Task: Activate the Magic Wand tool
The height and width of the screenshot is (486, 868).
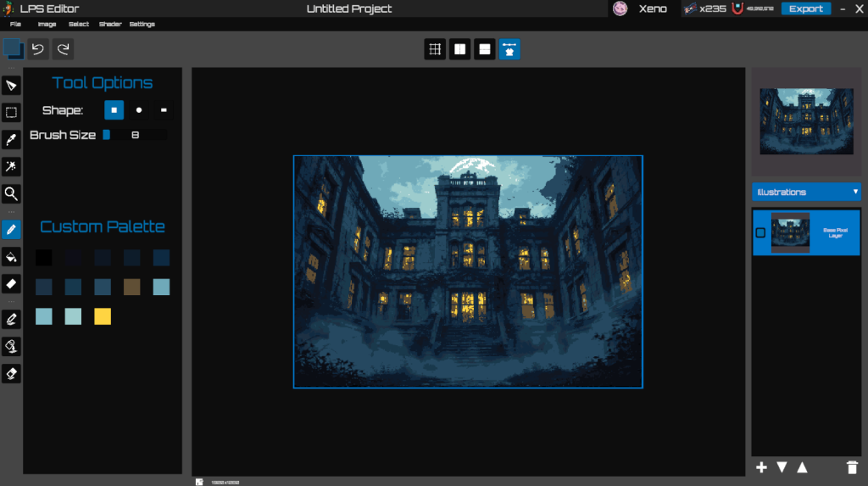Action: pyautogui.click(x=11, y=166)
